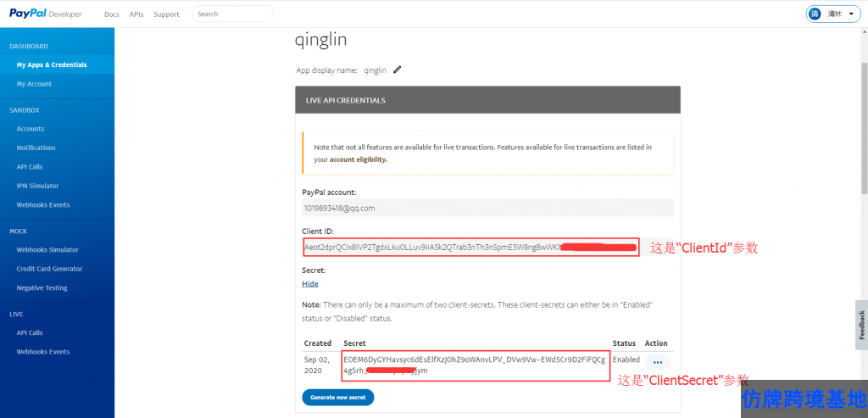Open the Support menu
The width and height of the screenshot is (868, 418).
click(x=166, y=14)
